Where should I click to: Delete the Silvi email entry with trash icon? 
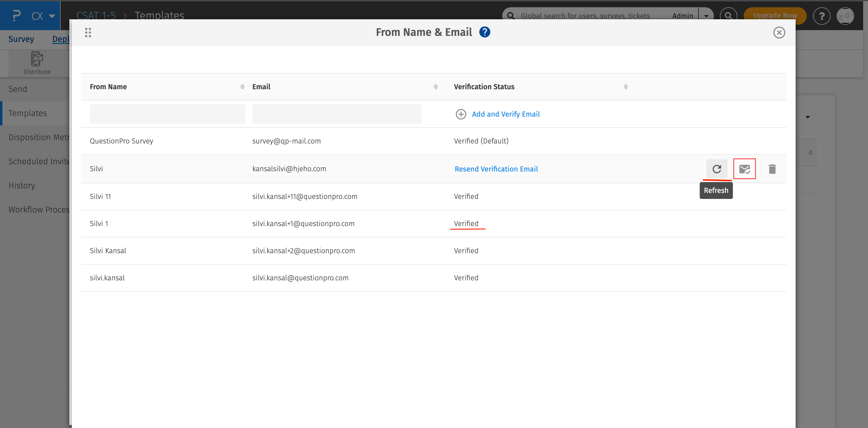coord(772,169)
